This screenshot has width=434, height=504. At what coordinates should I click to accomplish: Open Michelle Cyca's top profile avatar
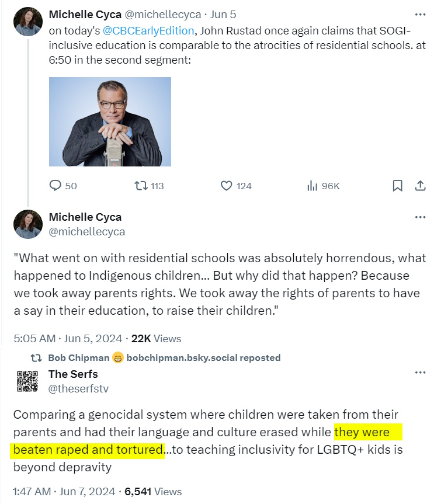coord(27,22)
